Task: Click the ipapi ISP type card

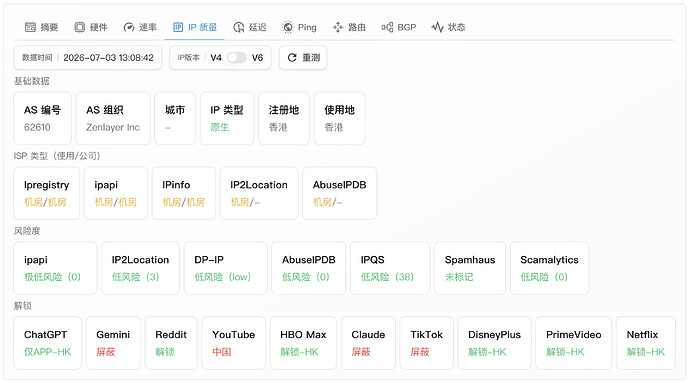Action: point(116,193)
